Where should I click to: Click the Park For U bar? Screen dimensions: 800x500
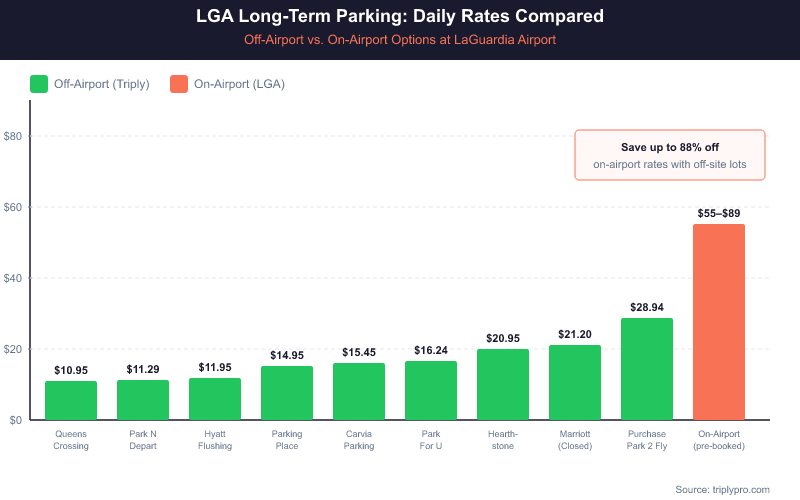tap(431, 391)
